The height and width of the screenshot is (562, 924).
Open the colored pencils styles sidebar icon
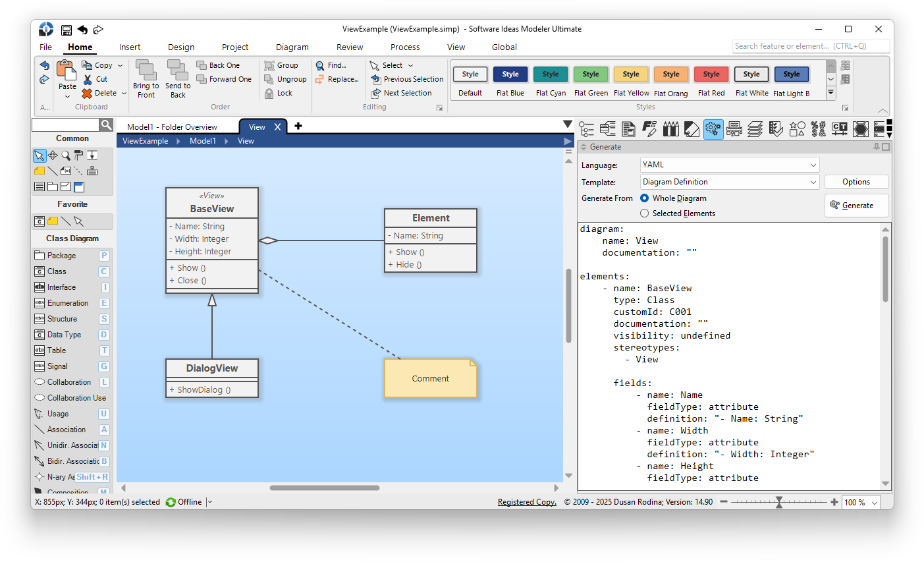(671, 128)
